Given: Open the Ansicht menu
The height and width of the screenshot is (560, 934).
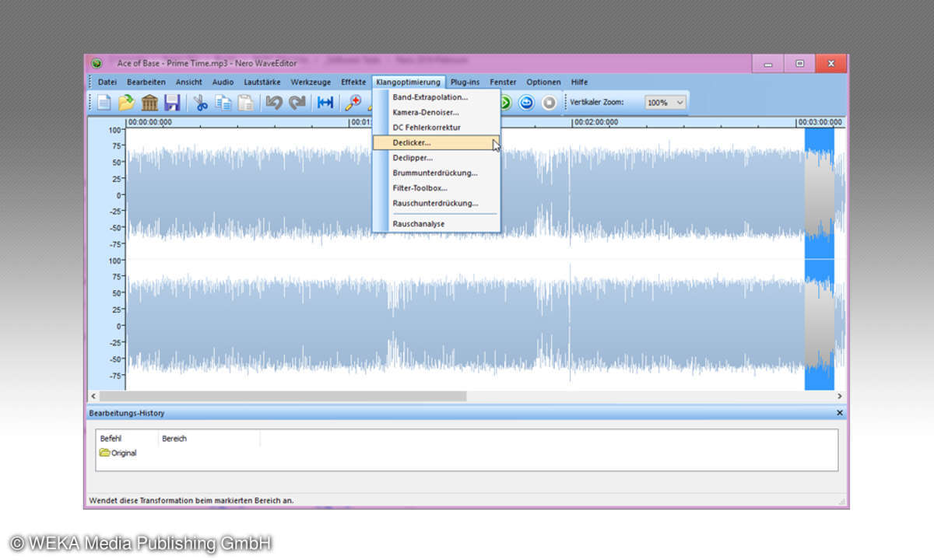Looking at the screenshot, I should click(189, 82).
